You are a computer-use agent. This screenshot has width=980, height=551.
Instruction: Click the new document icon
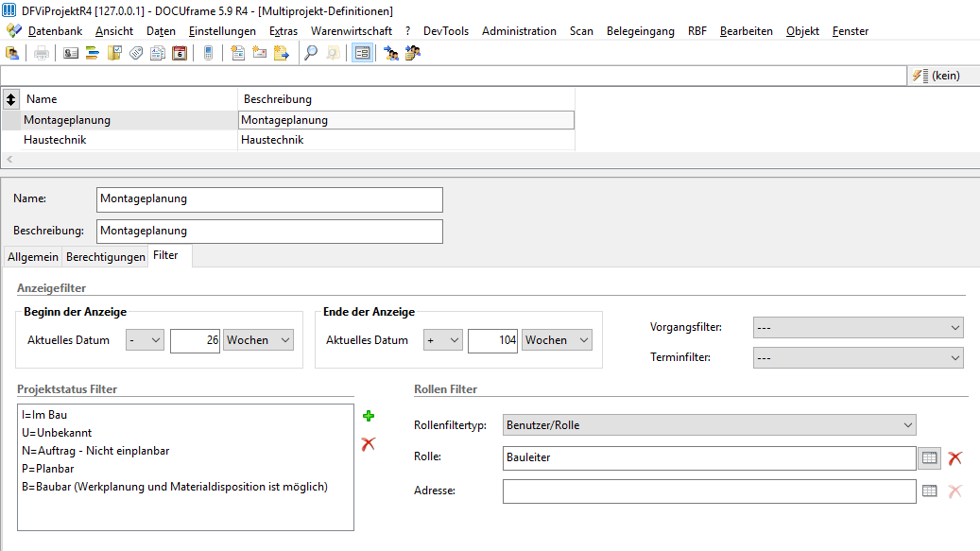point(237,53)
